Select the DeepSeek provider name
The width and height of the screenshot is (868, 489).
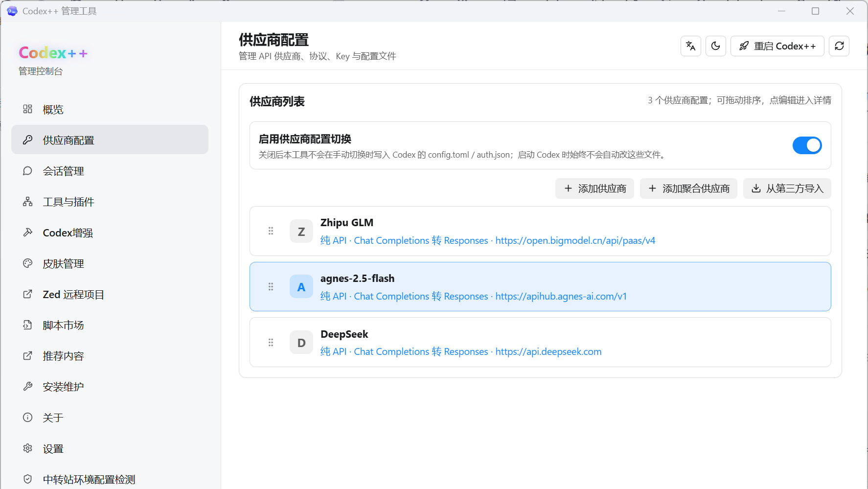point(344,334)
